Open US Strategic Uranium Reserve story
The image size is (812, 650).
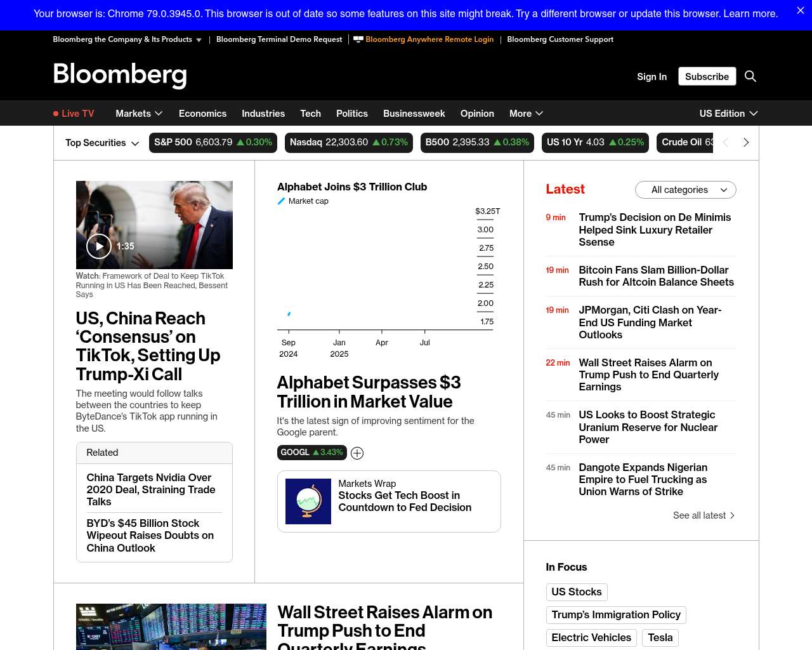(x=648, y=427)
